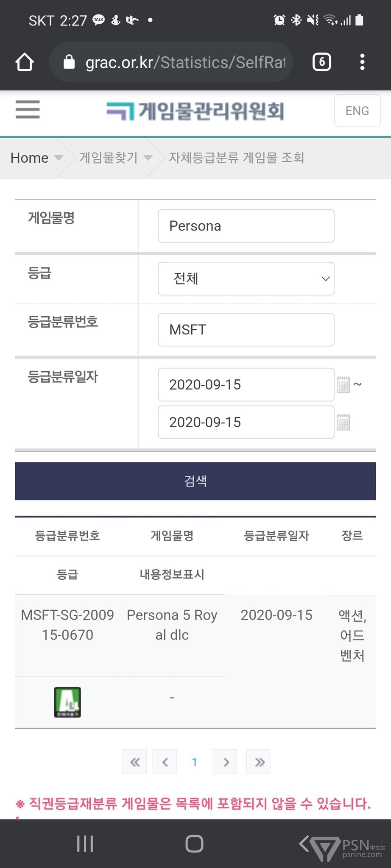Open the end date calendar picker icon
The height and width of the screenshot is (868, 391).
coord(343,423)
